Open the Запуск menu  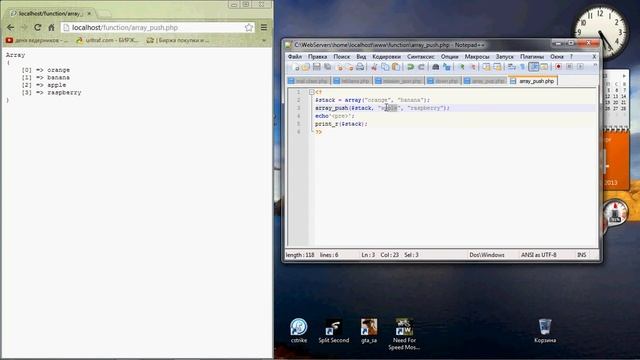(504, 57)
